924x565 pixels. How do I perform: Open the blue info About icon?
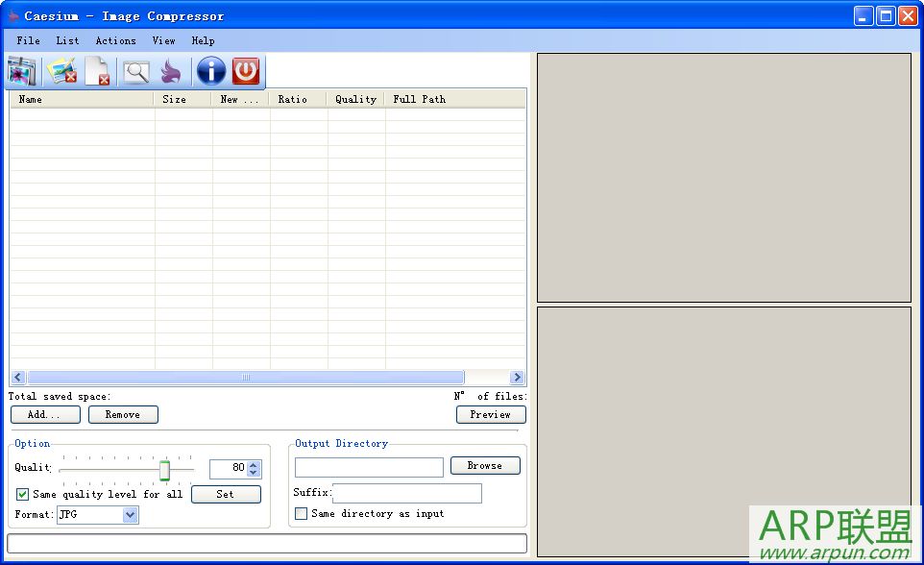pyautogui.click(x=211, y=71)
